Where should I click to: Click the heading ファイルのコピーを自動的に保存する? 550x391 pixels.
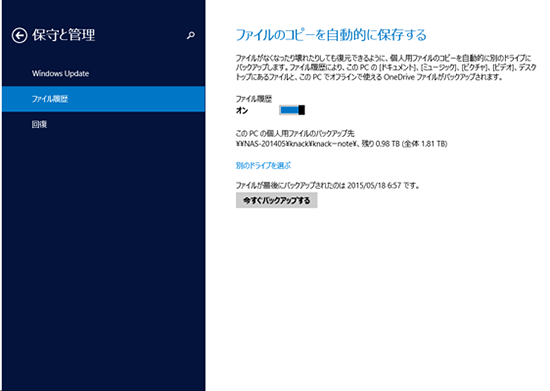tap(331, 35)
